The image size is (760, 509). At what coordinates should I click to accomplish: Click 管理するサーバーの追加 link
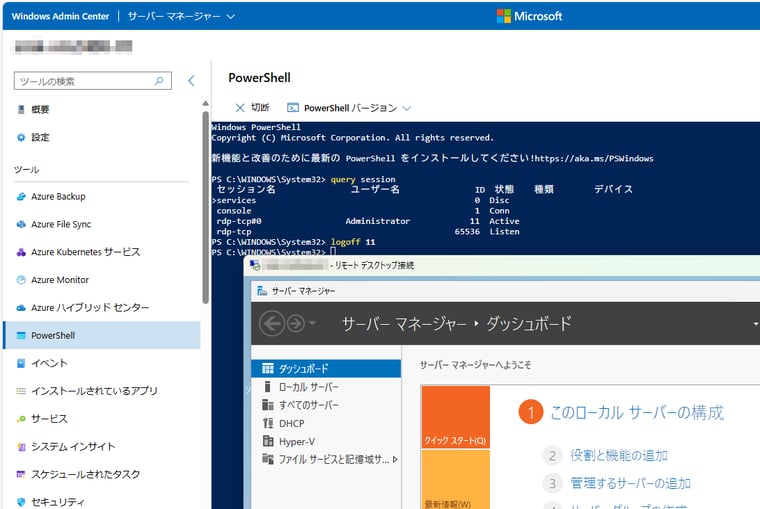(630, 483)
